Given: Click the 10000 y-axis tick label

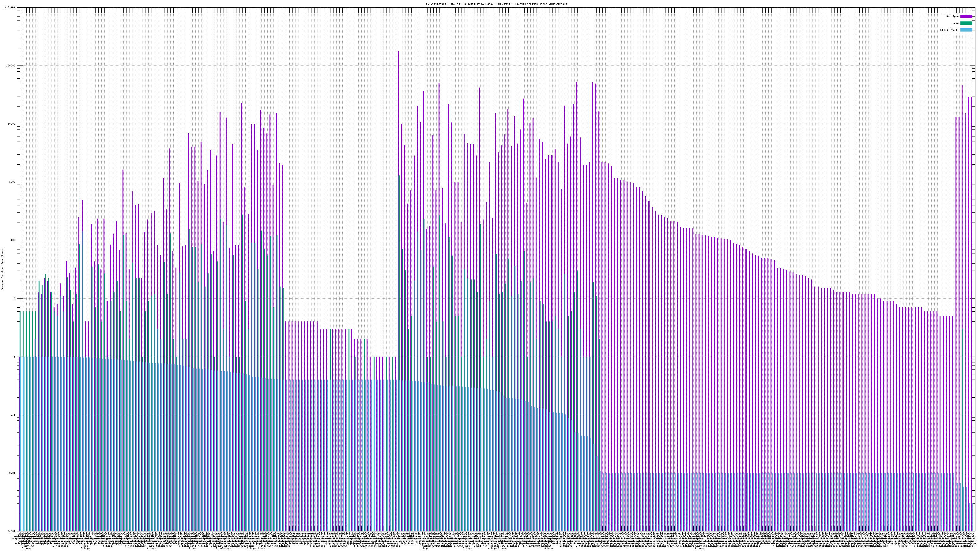Looking at the screenshot, I should point(11,124).
